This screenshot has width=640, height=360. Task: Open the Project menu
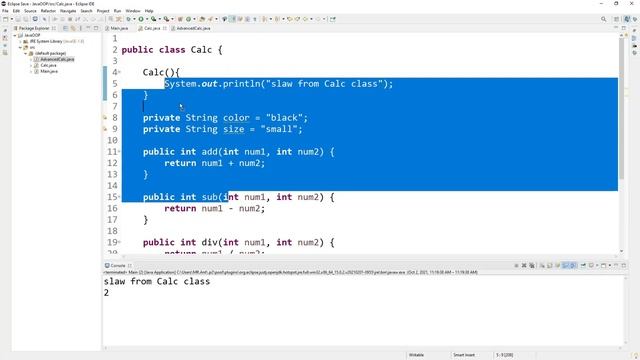[x=103, y=11]
